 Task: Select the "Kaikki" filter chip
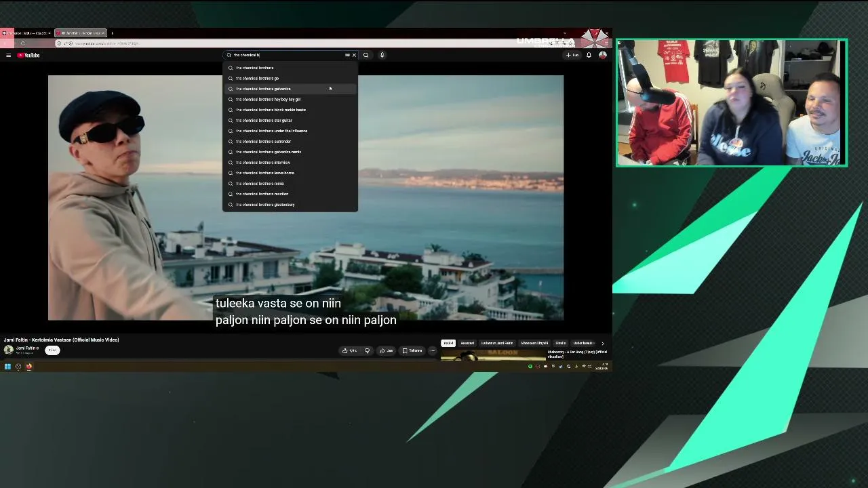click(x=448, y=343)
